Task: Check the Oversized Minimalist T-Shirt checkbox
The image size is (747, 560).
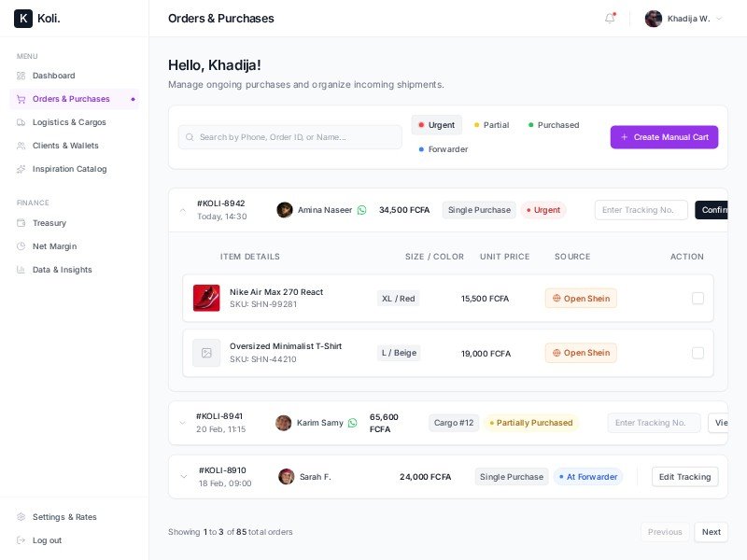Action: [698, 353]
